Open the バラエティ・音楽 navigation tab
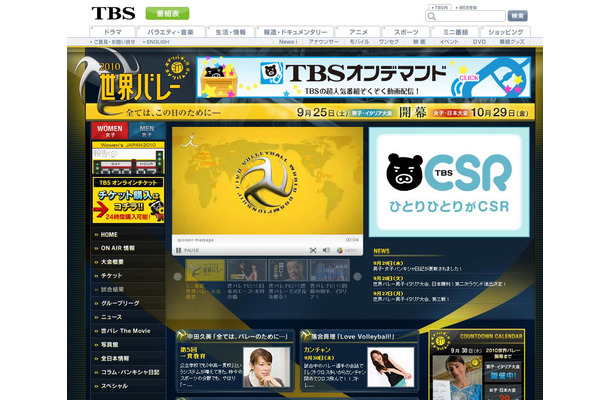610x400 pixels. pos(170,32)
